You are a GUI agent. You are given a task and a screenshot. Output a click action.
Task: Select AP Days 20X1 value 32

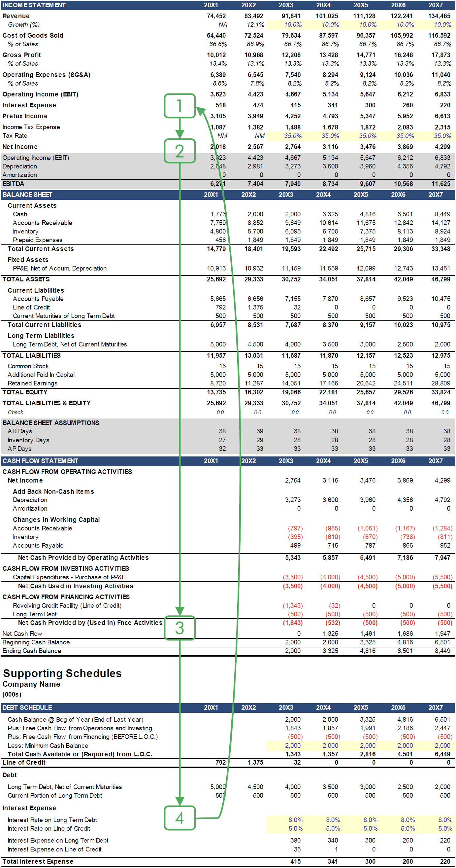tap(222, 449)
